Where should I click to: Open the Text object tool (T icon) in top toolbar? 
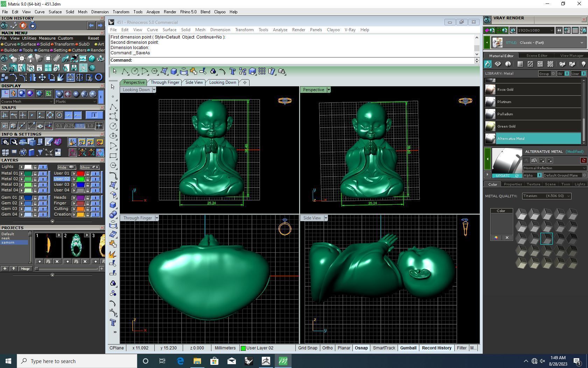point(232,71)
